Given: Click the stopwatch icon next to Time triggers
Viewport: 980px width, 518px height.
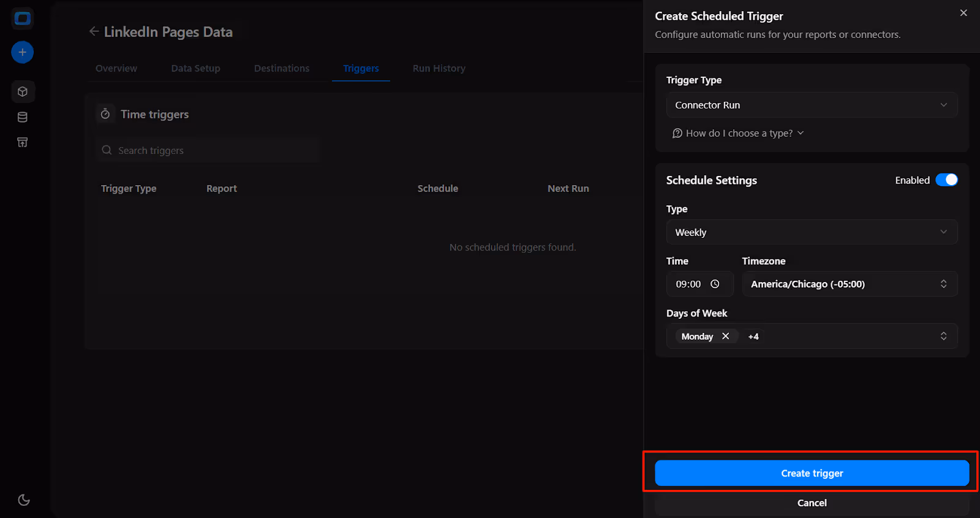Looking at the screenshot, I should coord(105,114).
